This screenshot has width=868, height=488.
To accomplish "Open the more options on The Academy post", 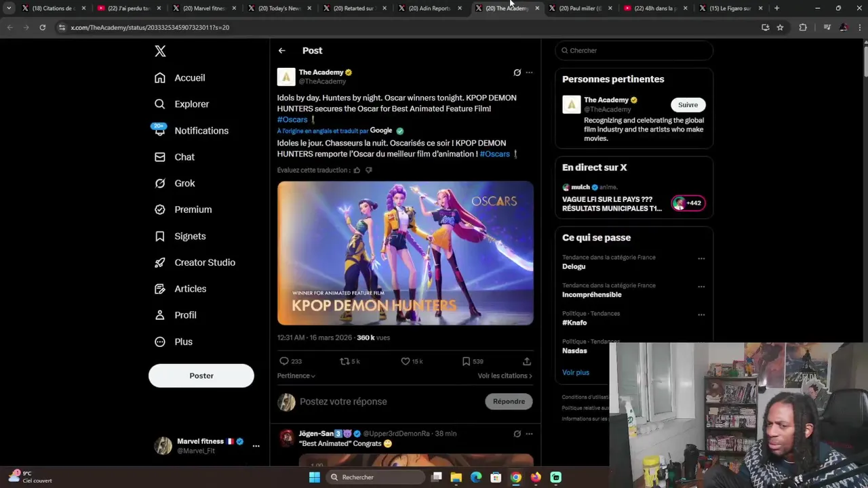I will 529,73.
